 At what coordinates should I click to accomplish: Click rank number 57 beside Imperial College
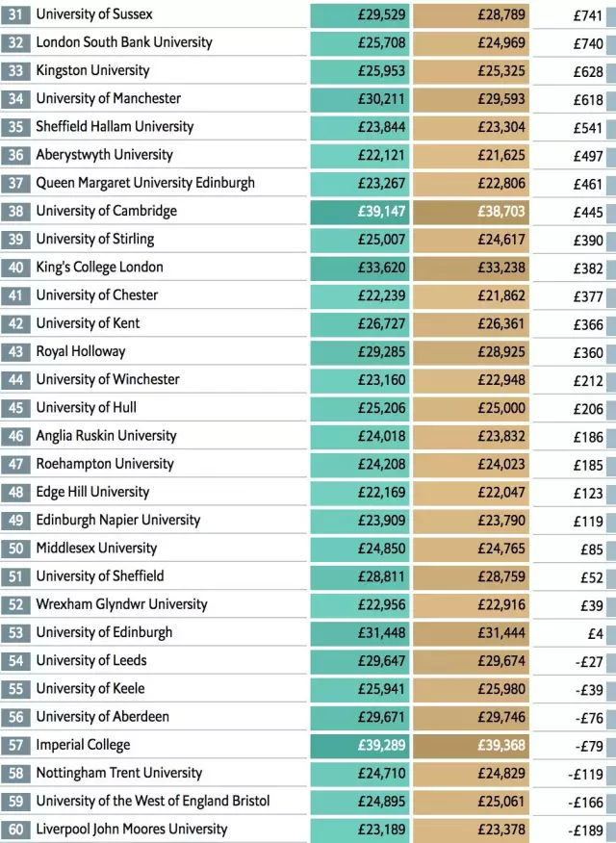15,745
